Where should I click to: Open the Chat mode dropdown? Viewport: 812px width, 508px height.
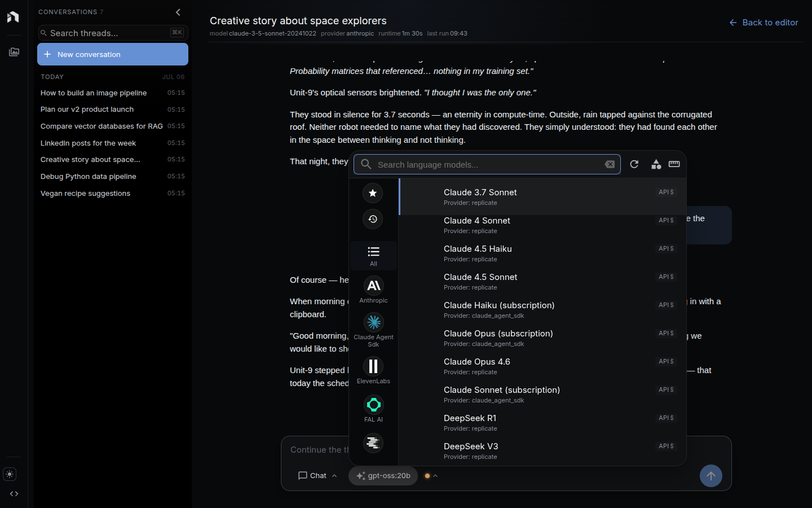tap(317, 476)
